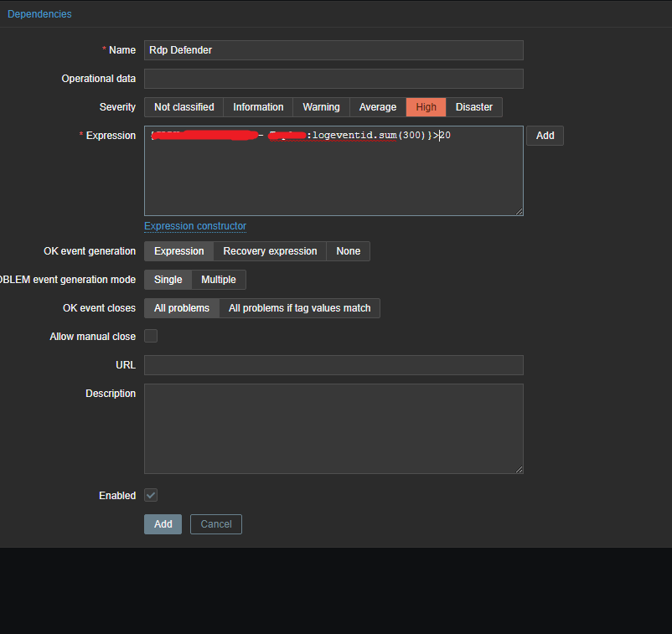Select Multiple problem event generation mode

tap(219, 280)
